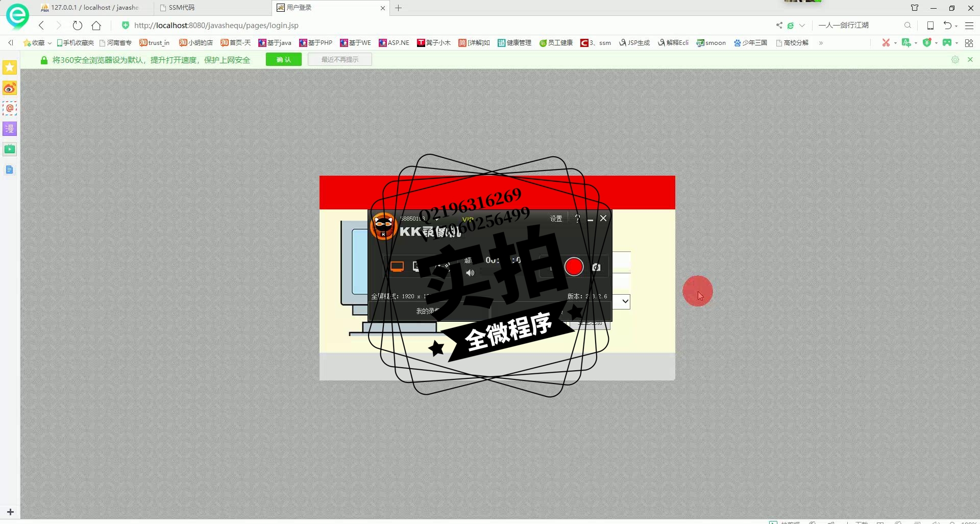This screenshot has width=980, height=524.
Task: Collapse the bookmarks bar with left arrow
Action: tap(11, 43)
